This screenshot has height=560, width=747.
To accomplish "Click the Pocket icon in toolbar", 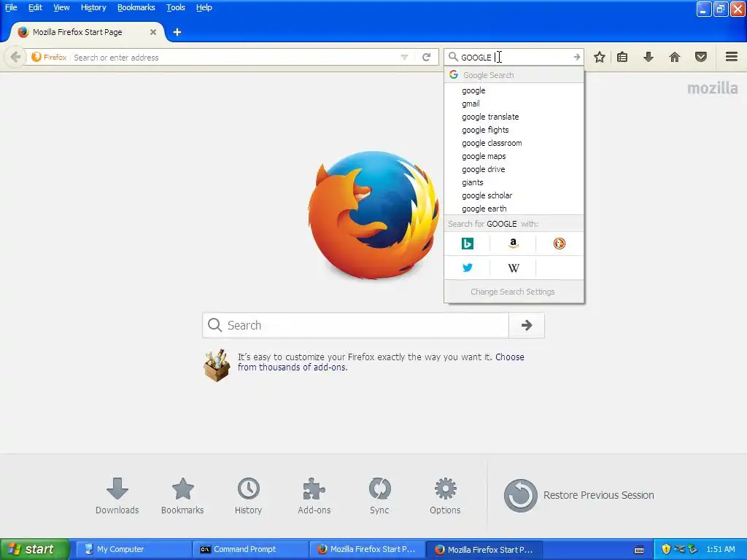I will click(x=701, y=57).
